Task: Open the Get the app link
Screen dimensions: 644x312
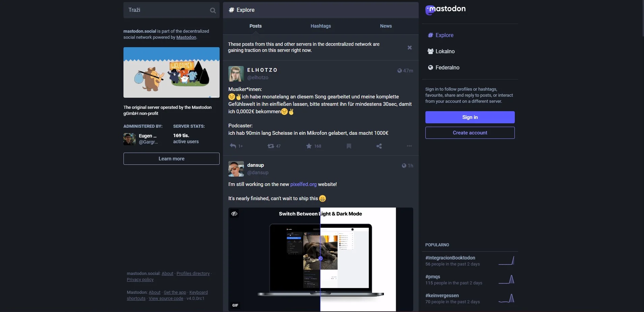Action: click(175, 292)
